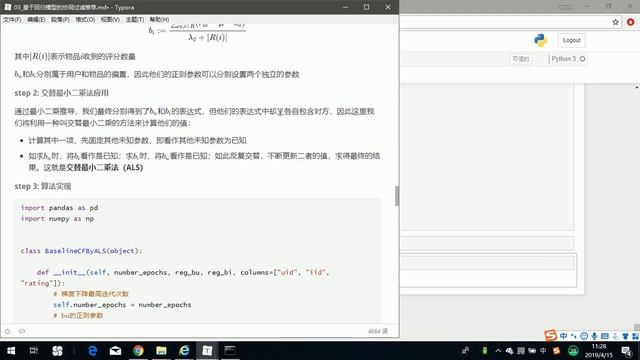640x360 pixels.
Task: Open Task View on the taskbar
Action: (x=34, y=351)
